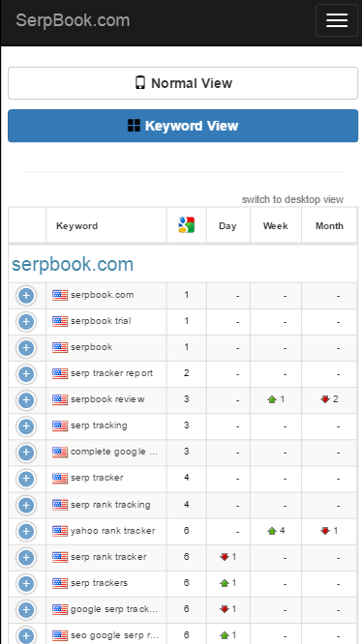Expand the serp tracking row
Image resolution: width=362 pixels, height=644 pixels.
tap(26, 426)
